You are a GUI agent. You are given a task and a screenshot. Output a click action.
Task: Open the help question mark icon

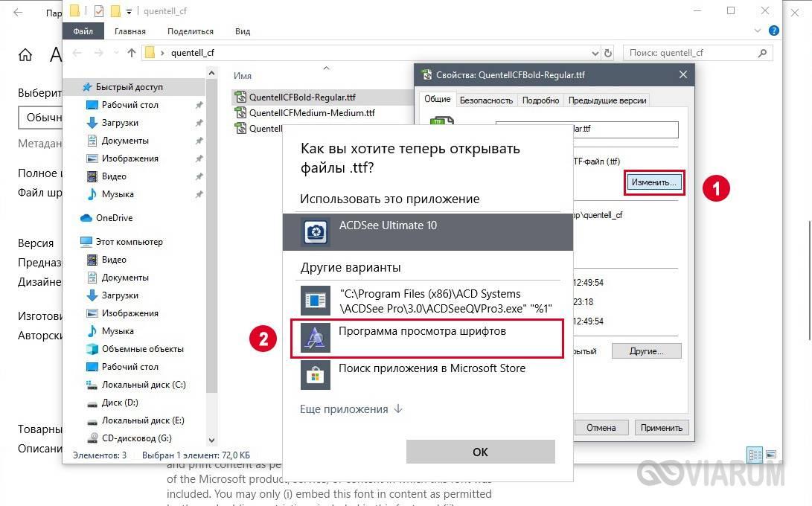click(774, 31)
